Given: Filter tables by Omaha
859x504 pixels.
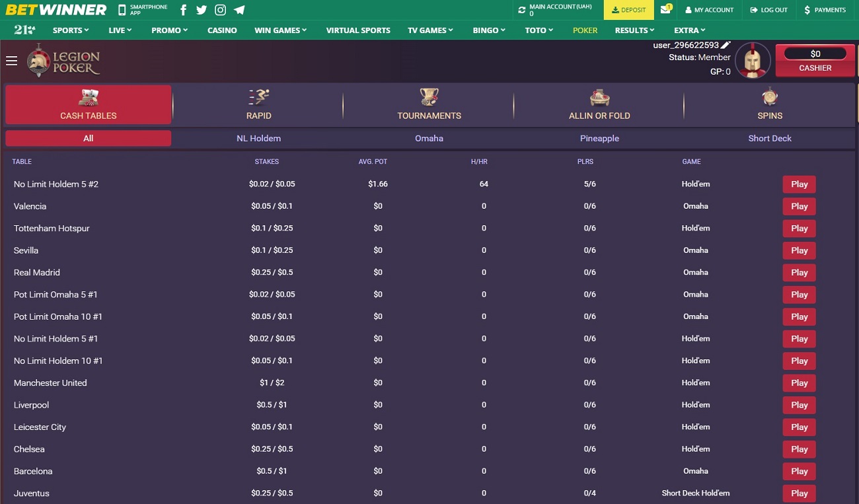Looking at the screenshot, I should coord(429,138).
